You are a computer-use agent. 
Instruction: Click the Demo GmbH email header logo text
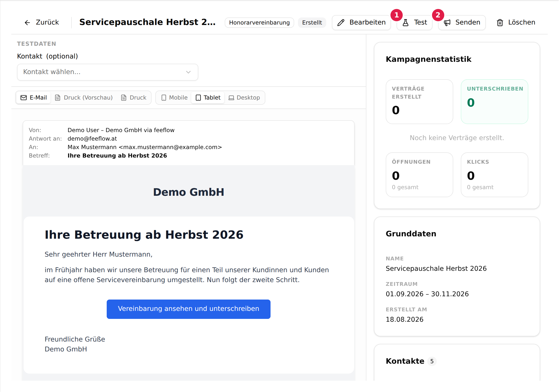188,192
